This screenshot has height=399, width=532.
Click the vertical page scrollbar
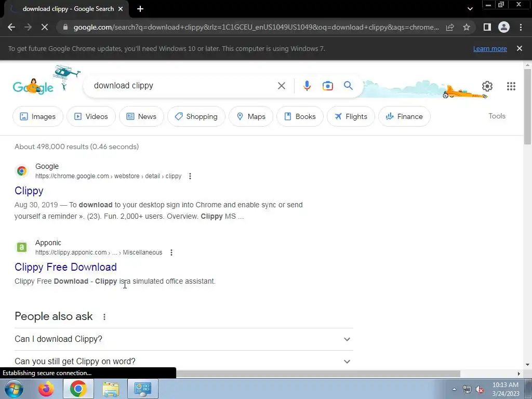[x=527, y=107]
